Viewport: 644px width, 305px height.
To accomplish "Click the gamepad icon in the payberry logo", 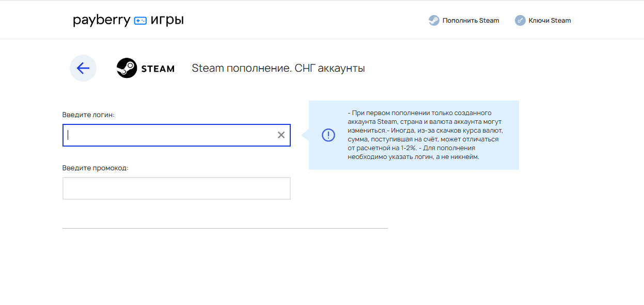I will point(139,20).
